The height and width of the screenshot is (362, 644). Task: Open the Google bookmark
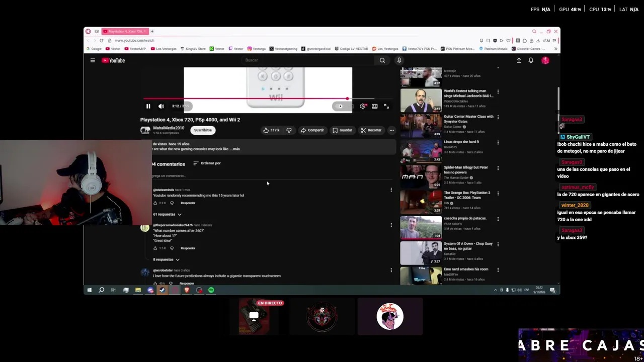[94, 49]
